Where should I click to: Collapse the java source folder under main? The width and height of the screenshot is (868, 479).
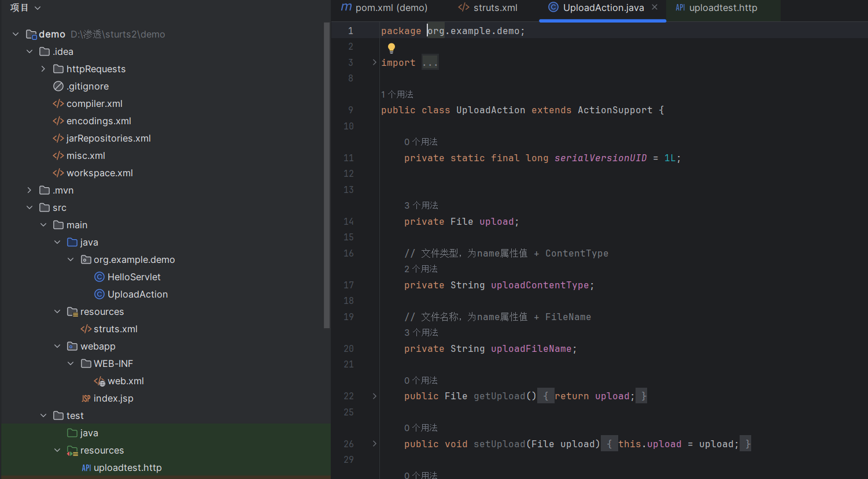(57, 242)
